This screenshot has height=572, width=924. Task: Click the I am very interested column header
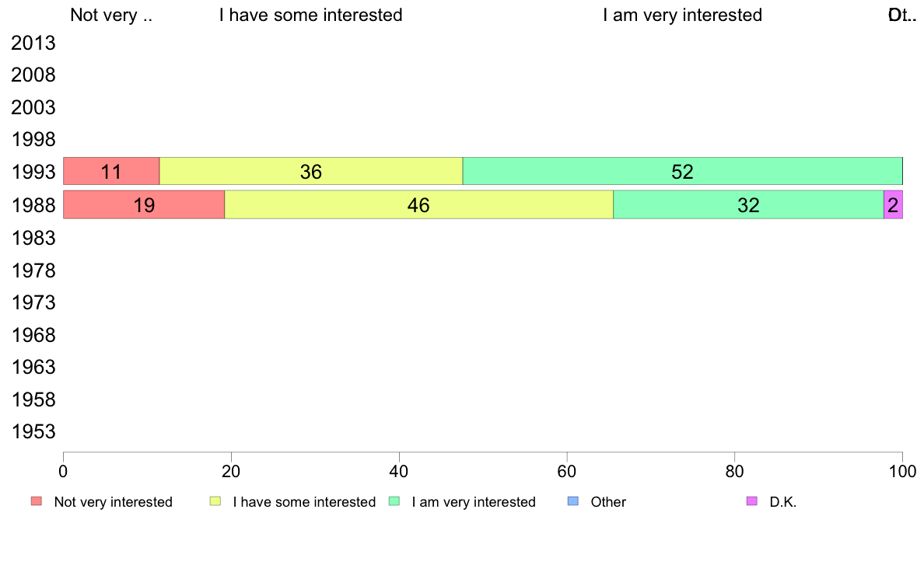pos(682,15)
